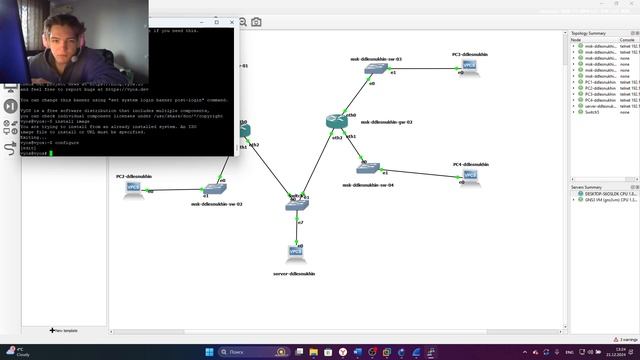Select the PC2-ddkomukhin VPCS node
The height and width of the screenshot is (360, 640).
tap(133, 189)
